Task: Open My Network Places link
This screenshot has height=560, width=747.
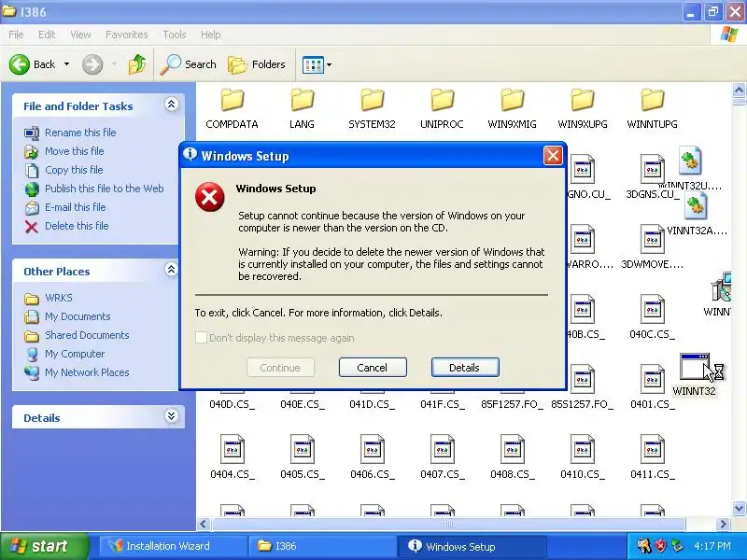Action: [x=87, y=372]
